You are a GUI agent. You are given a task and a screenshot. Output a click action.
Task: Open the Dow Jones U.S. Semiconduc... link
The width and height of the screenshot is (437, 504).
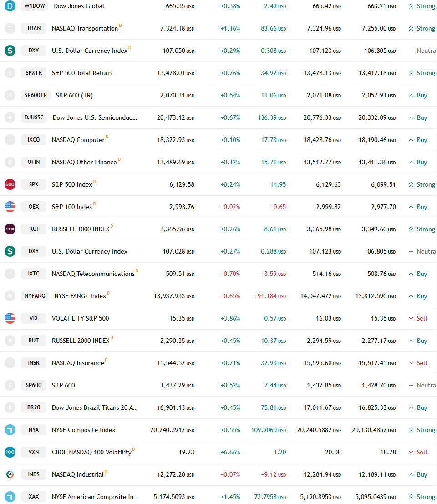coord(95,117)
